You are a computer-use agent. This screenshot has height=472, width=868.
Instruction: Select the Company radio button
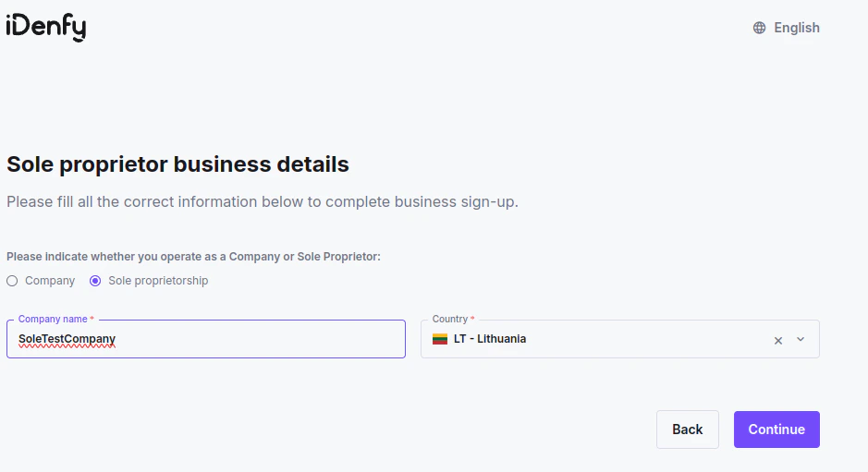[x=12, y=281]
